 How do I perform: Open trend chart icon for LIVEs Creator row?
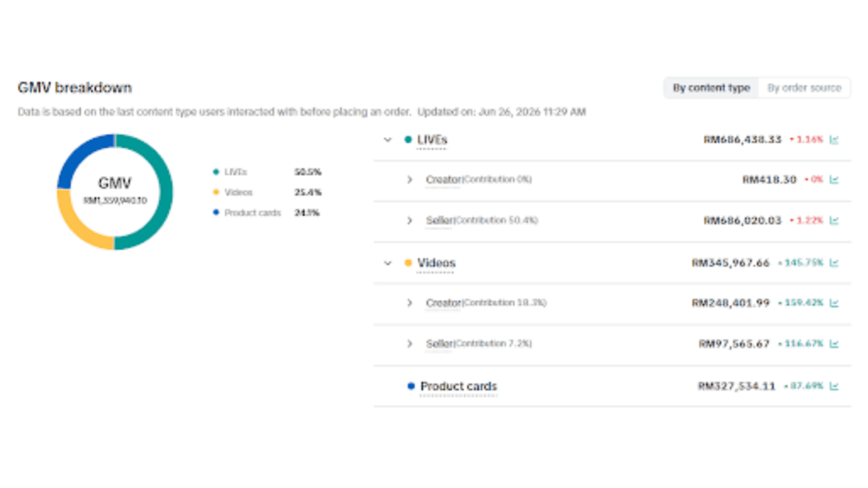click(x=834, y=180)
